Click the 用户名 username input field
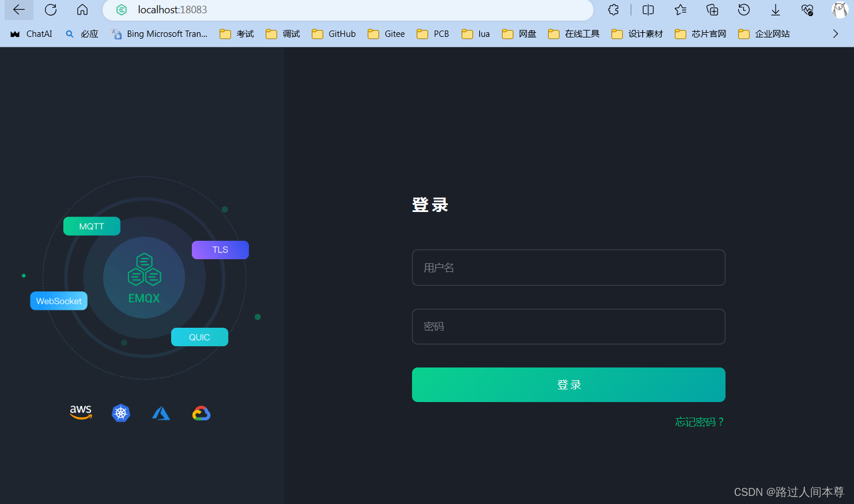The height and width of the screenshot is (504, 854). pos(568,267)
